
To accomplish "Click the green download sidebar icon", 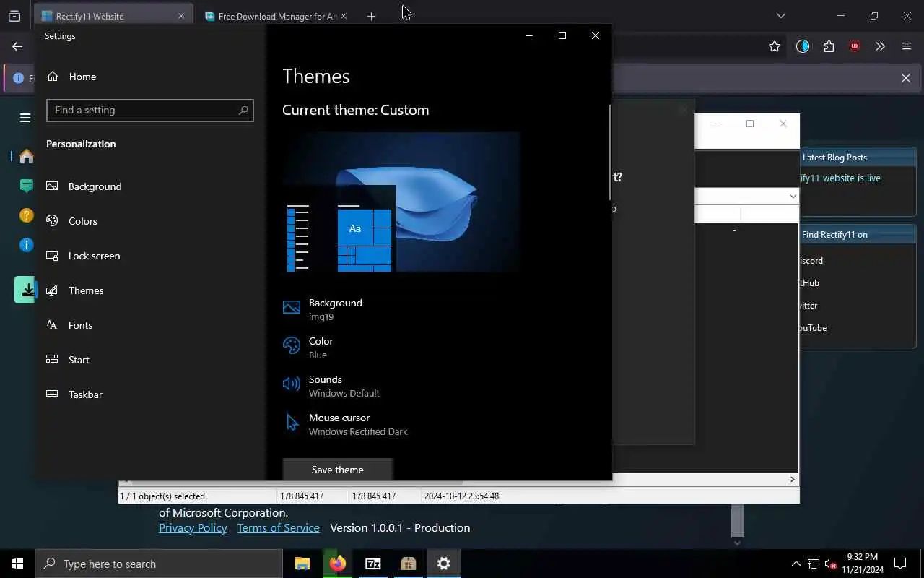I will [x=25, y=290].
